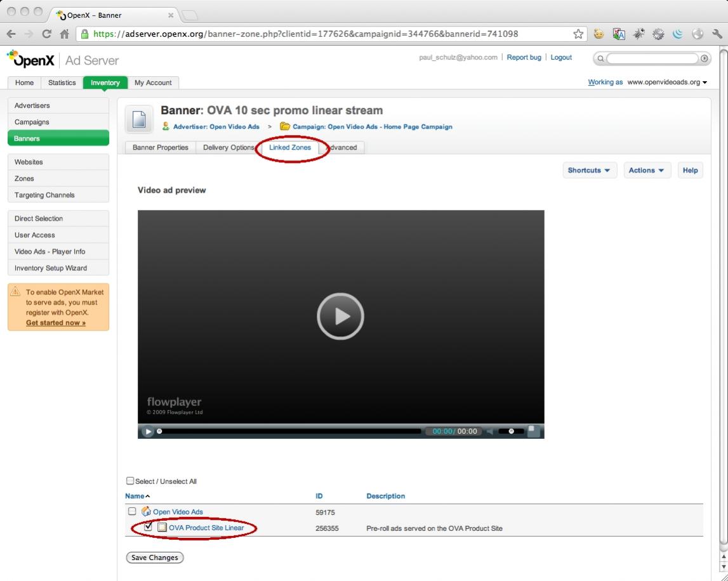Open the Banner Properties tab
This screenshot has width=728, height=581.
(160, 148)
